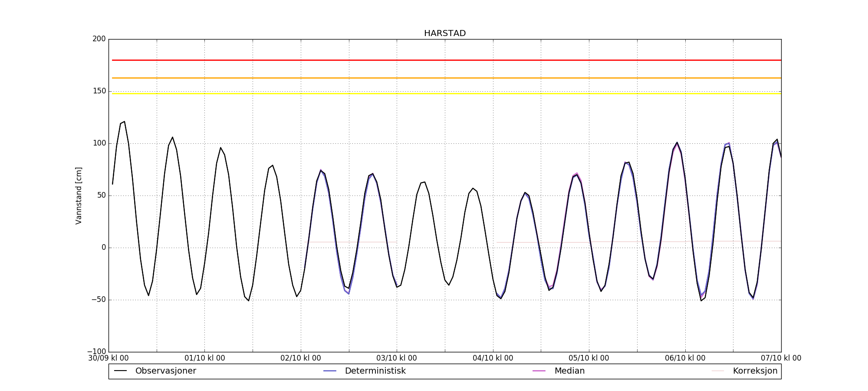Click the 200 y-axis tick label
The width and height of the screenshot is (868, 391).
(x=99, y=39)
